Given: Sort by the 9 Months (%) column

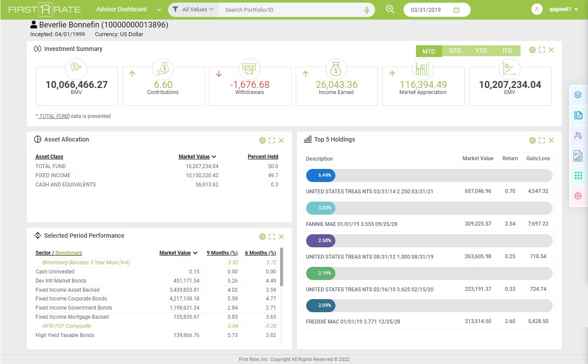Looking at the screenshot, I should 222,253.
